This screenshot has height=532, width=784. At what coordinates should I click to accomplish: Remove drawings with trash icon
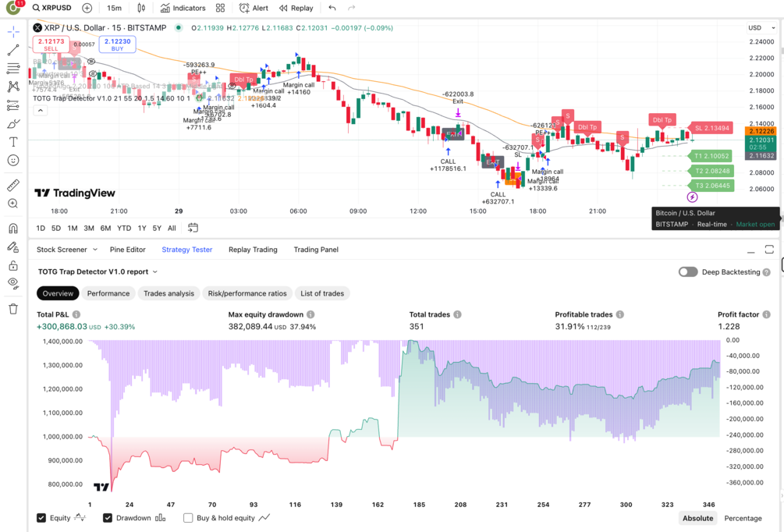[13, 308]
